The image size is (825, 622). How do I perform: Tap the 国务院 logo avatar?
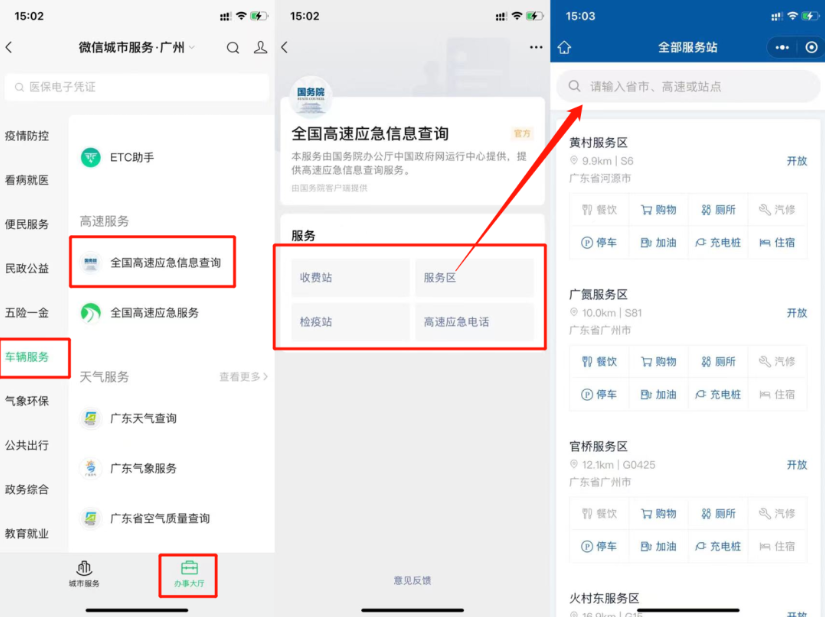[x=311, y=98]
